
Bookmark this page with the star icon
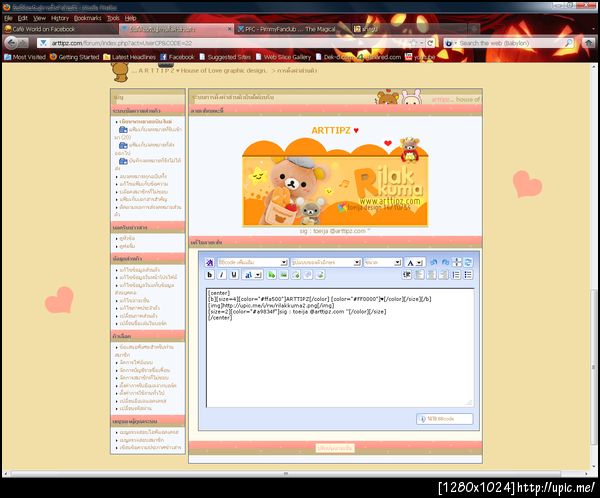point(413,43)
